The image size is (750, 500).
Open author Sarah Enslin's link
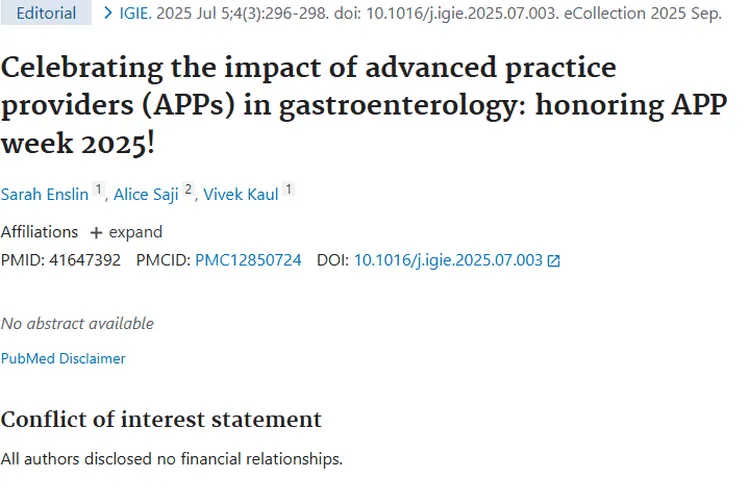pos(44,194)
